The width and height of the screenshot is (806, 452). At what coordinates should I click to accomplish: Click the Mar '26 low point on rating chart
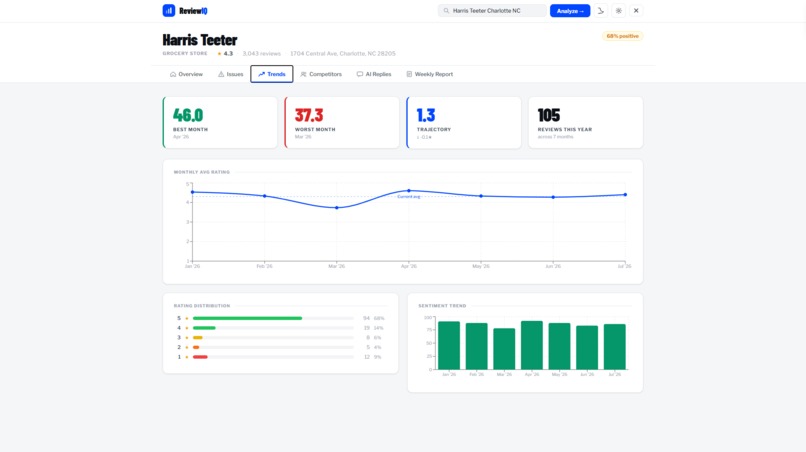click(337, 208)
